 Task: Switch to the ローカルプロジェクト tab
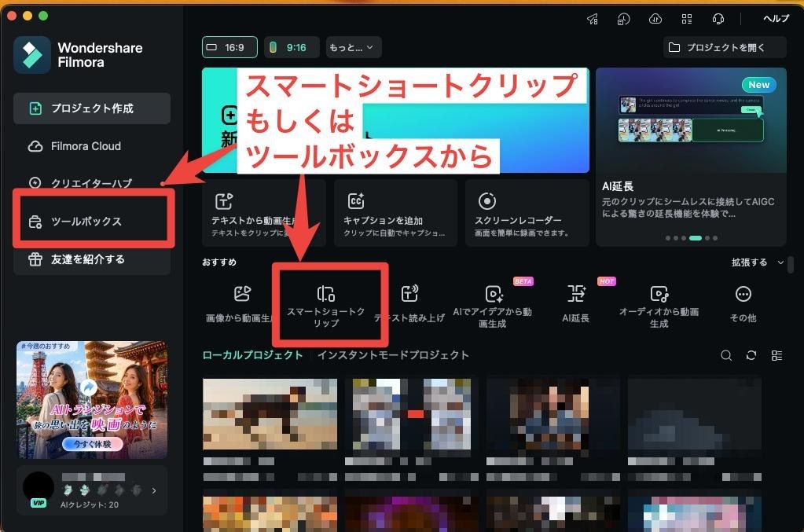[252, 355]
